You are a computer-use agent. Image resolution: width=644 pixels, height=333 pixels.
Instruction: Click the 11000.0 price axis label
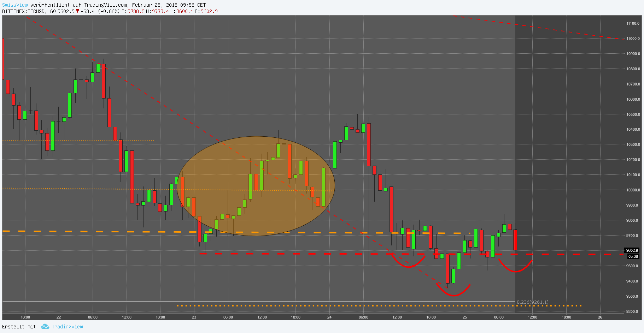(x=633, y=38)
